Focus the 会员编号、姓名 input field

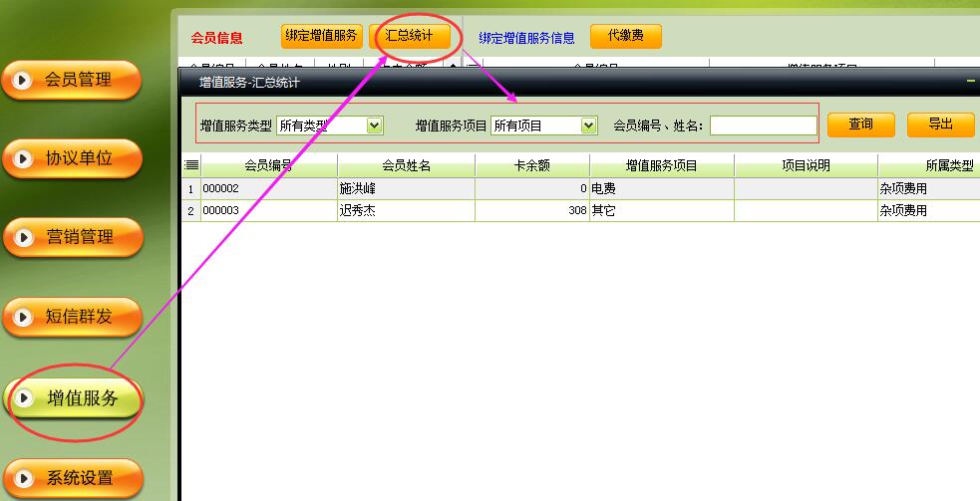point(763,125)
